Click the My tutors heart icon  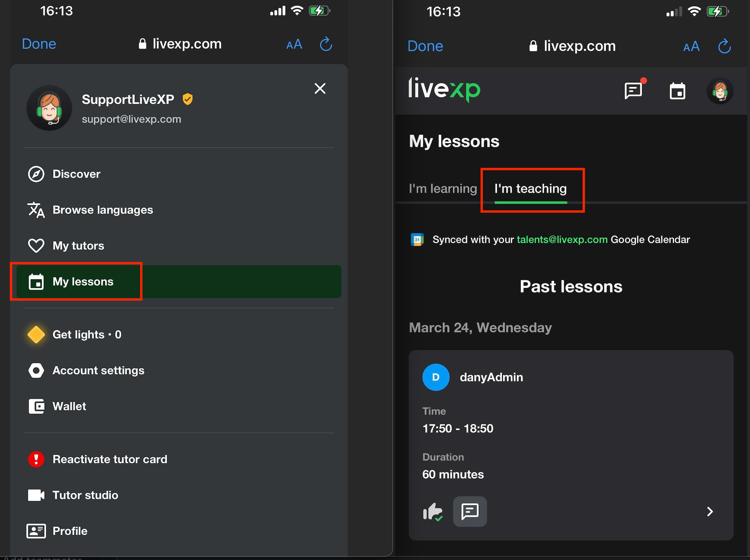(36, 246)
